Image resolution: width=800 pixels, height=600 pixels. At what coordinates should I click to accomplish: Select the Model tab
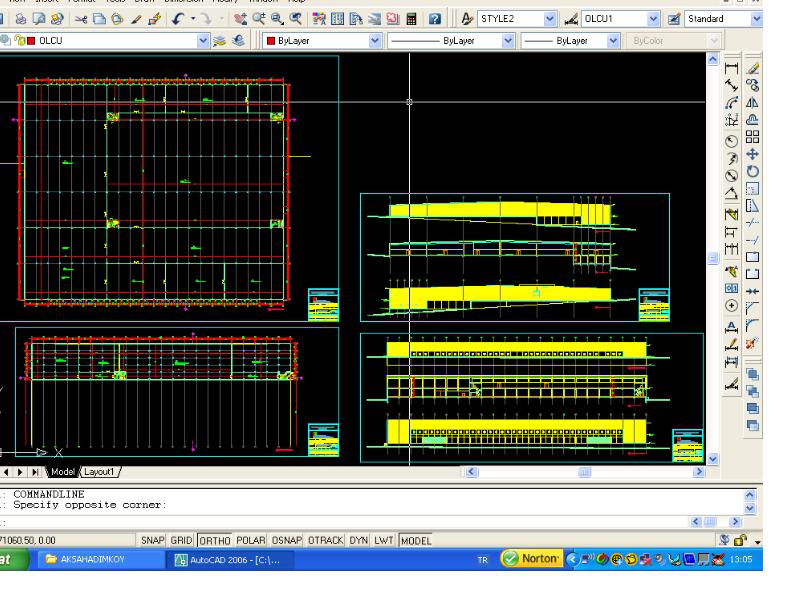[63, 472]
